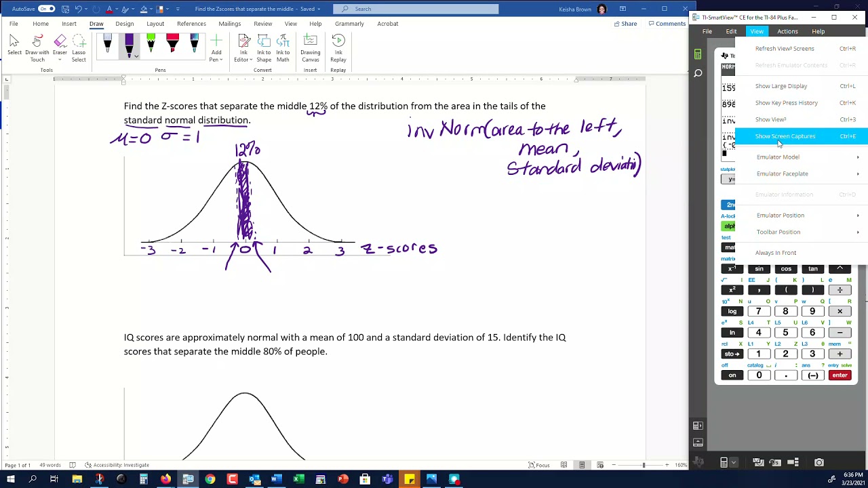
Task: Click the Accessibility: Investigate status
Action: pyautogui.click(x=117, y=465)
